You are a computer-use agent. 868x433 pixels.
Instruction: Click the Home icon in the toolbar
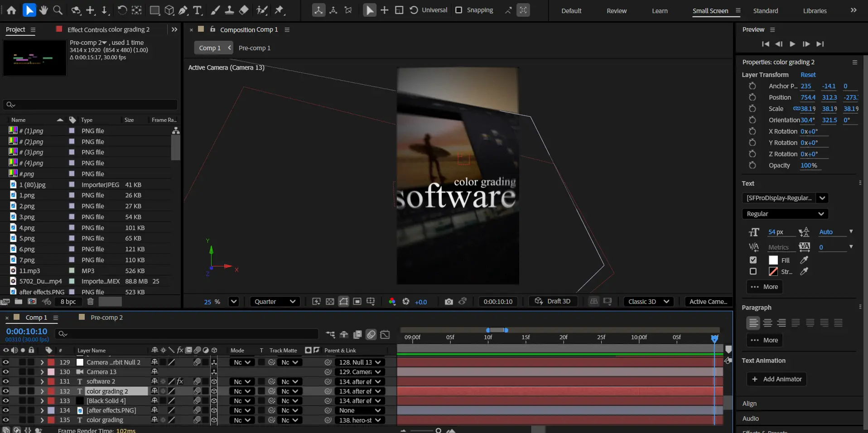(x=11, y=10)
